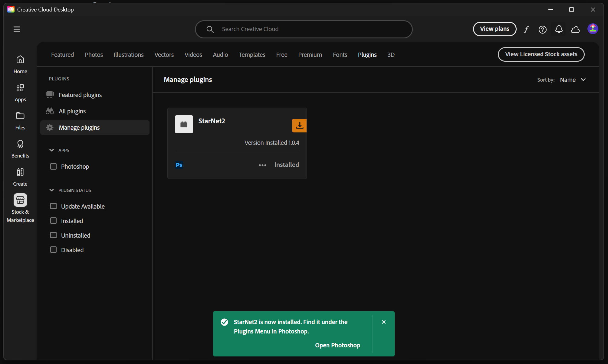Show notifications bell
The image size is (608, 364).
559,29
